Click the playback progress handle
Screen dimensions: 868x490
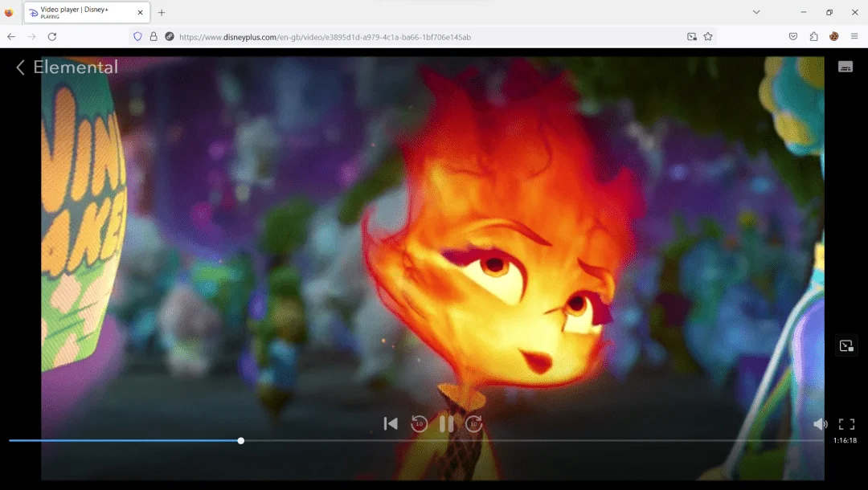tap(241, 441)
